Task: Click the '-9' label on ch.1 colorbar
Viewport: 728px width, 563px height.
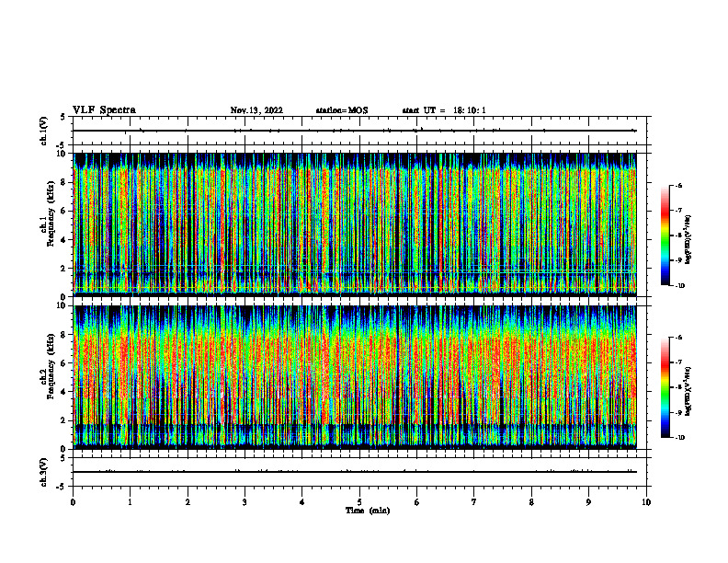Action: (x=678, y=260)
